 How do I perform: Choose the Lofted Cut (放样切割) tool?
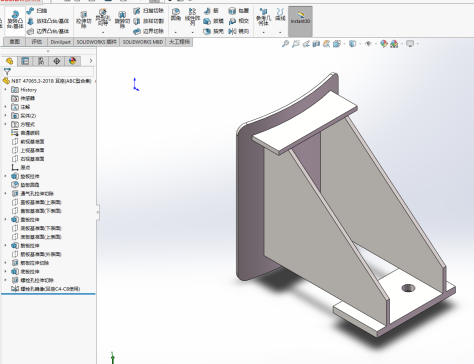coord(149,21)
